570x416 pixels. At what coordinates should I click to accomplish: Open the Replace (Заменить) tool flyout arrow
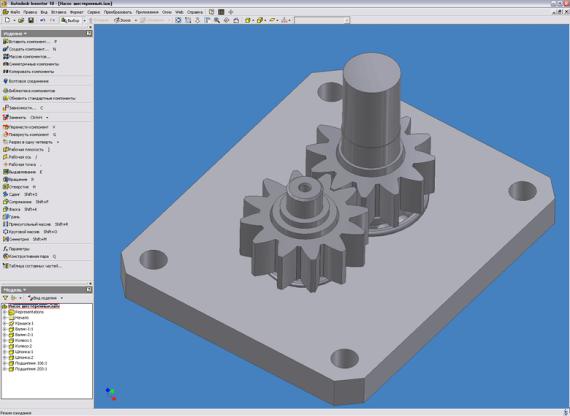coord(47,117)
